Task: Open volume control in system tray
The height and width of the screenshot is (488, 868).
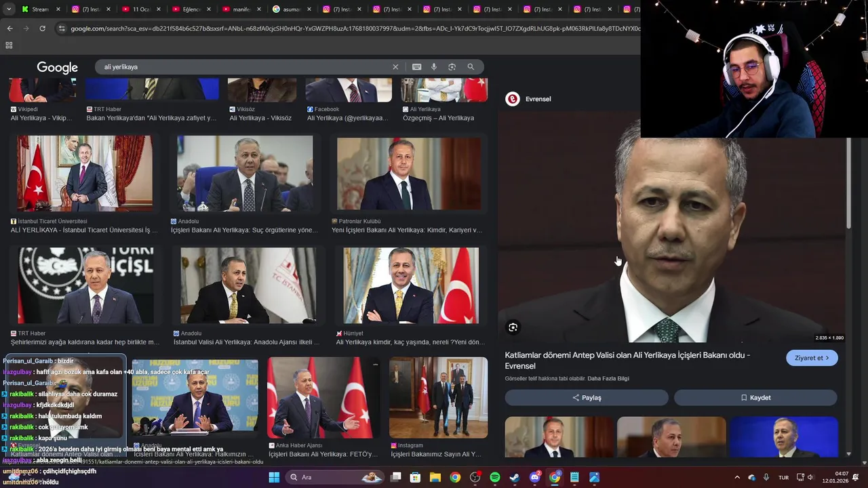Action: [810, 477]
